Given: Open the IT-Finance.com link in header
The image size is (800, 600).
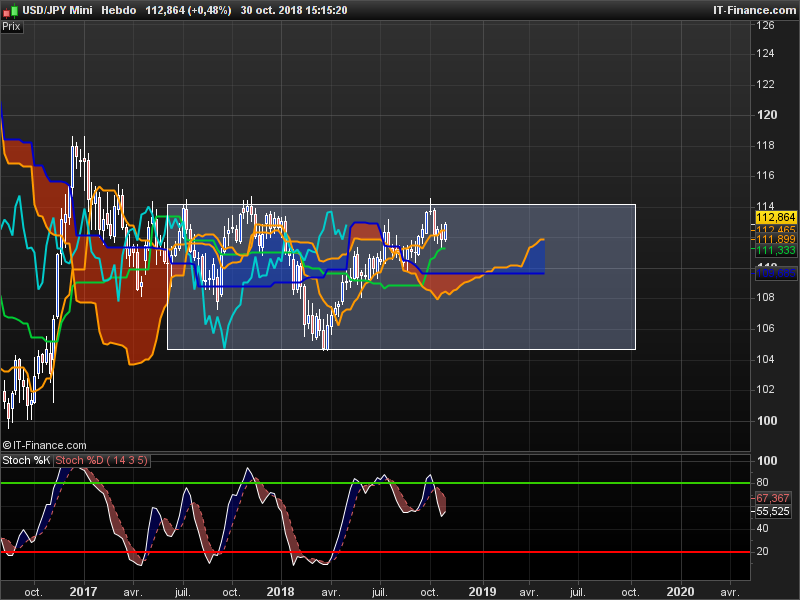Looking at the screenshot, I should pos(755,10).
